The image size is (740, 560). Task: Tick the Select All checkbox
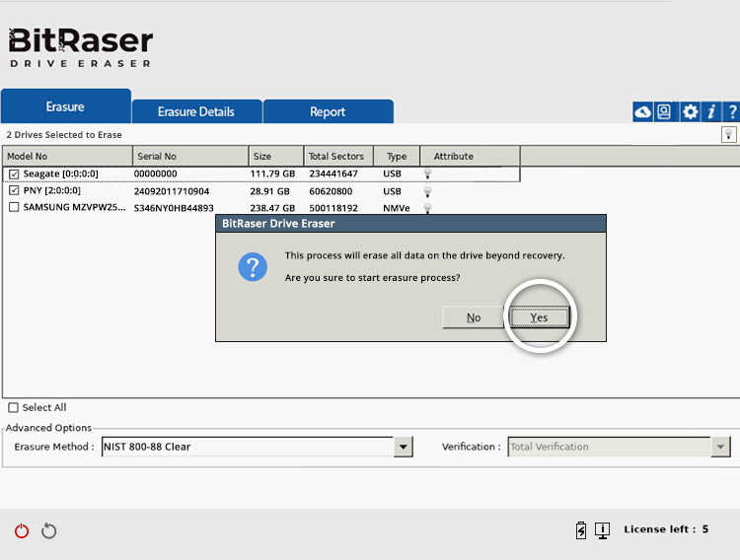[14, 407]
